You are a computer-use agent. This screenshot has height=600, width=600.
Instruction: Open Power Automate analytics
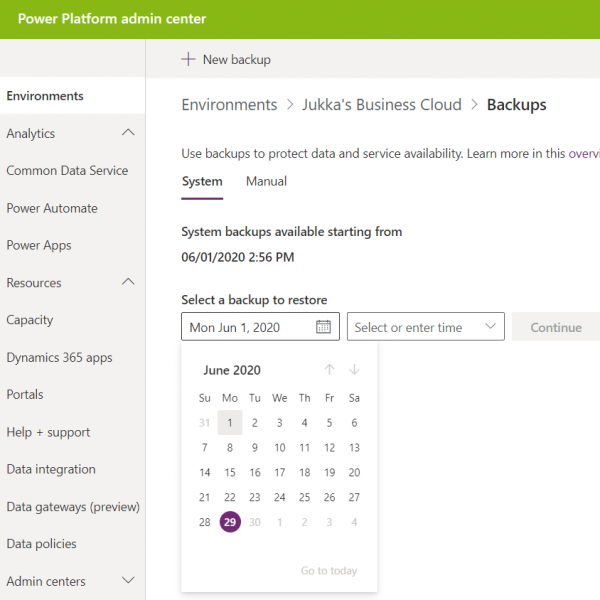tap(52, 208)
